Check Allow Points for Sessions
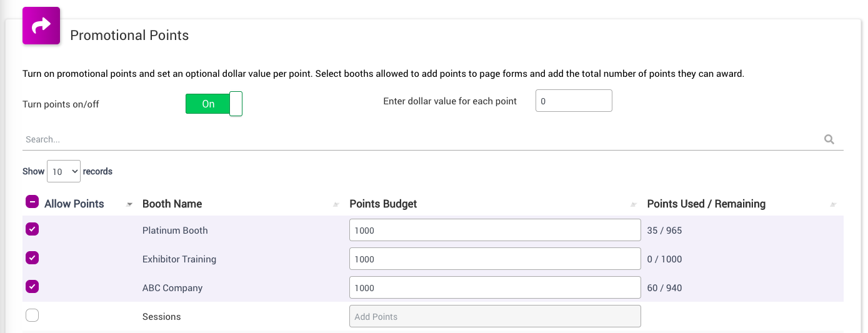Viewport: 868px width, 333px height. (x=32, y=316)
